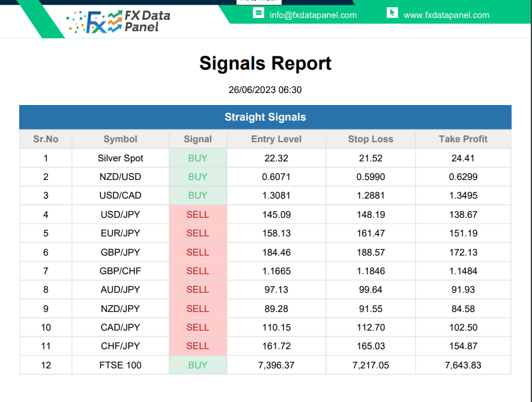Click the FX Data Panel logo
Viewport: 532px width, 402px height.
pos(118,22)
